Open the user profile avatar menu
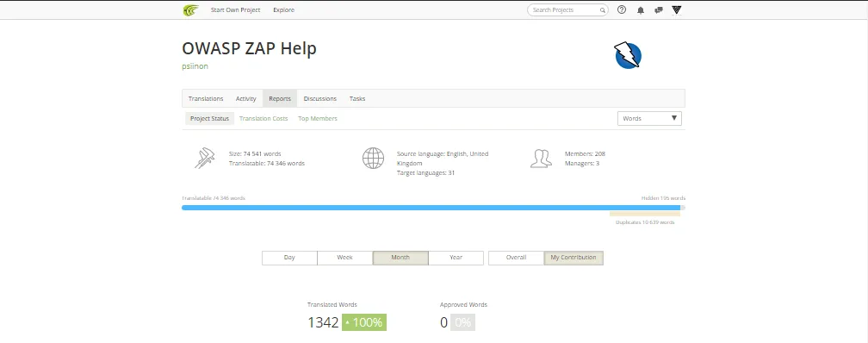Screen dimensions: 868x343 tap(677, 10)
